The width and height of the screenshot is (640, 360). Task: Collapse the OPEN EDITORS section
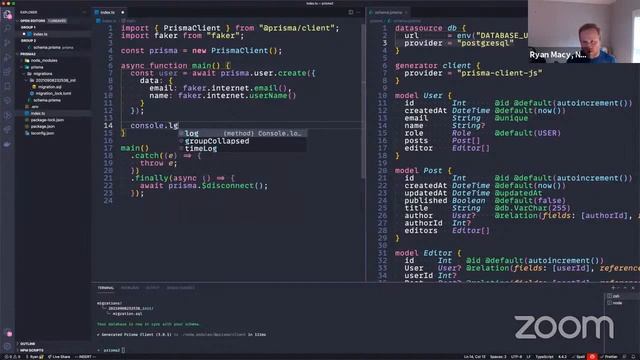coord(53,20)
